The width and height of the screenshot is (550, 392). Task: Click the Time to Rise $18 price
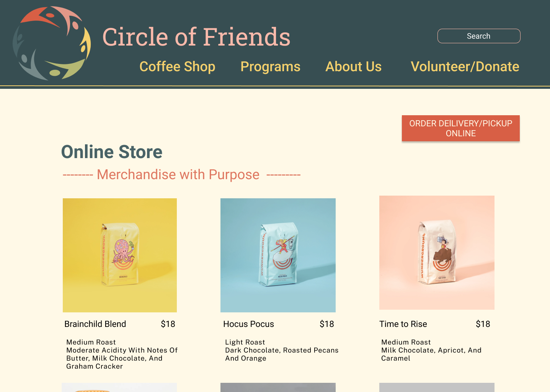click(x=483, y=324)
